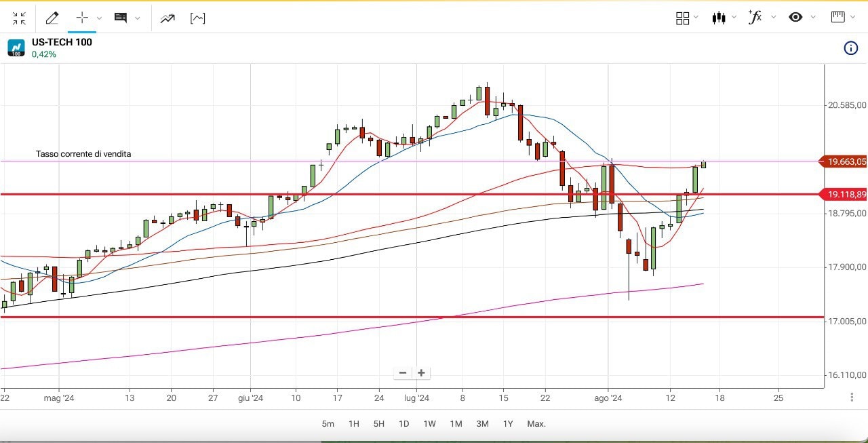Select the 1W timeframe
Viewport: 868px width, 443px height.
click(429, 424)
